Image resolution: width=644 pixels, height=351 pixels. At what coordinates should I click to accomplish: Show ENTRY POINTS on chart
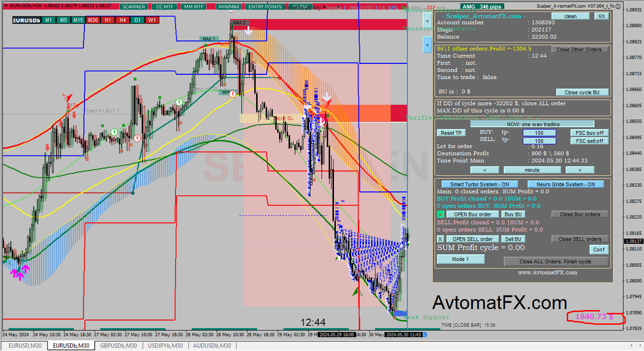[x=265, y=6]
